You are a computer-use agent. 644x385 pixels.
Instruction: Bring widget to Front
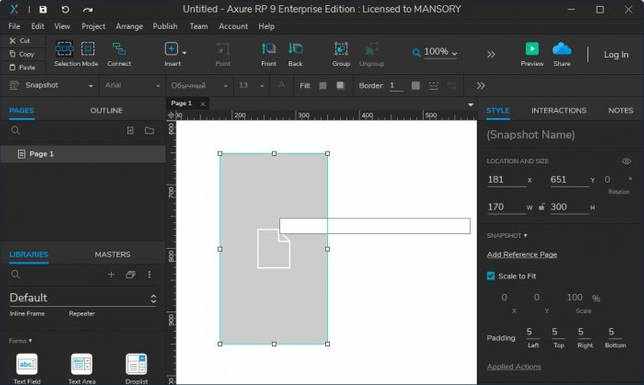[x=269, y=54]
